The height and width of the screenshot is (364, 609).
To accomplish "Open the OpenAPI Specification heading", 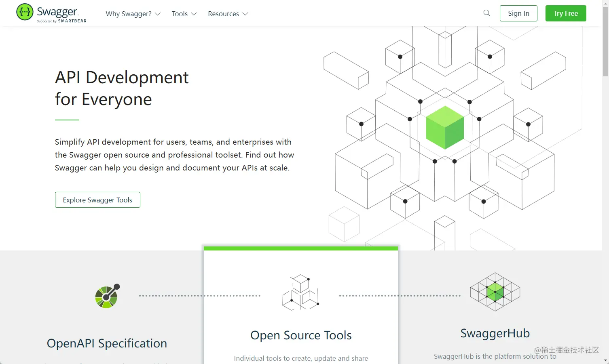I will (107, 343).
